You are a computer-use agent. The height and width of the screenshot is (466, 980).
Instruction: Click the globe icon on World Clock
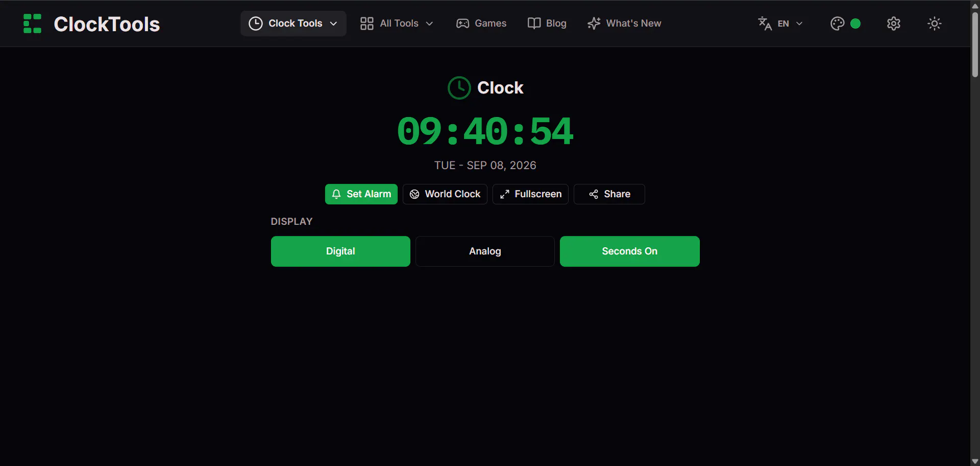point(414,194)
